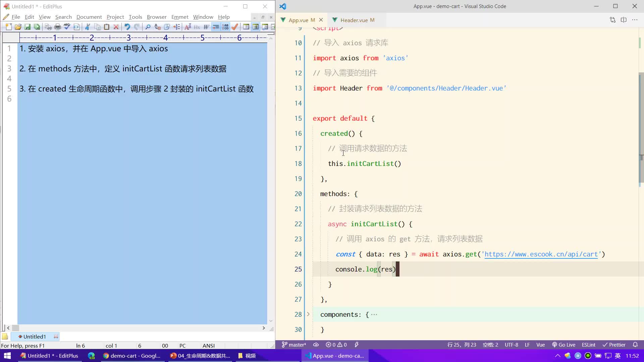The height and width of the screenshot is (362, 644).
Task: Click line 18 this.initCartList() in VS Code
Action: [365, 164]
